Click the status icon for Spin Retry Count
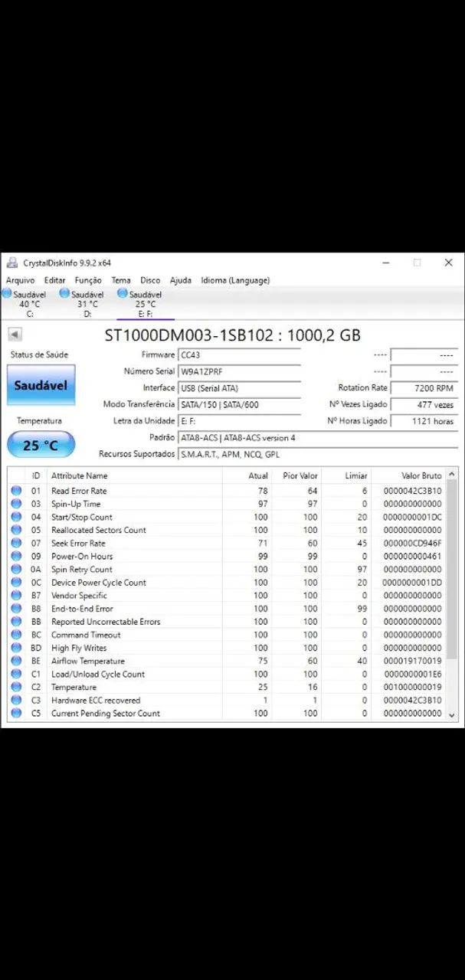The height and width of the screenshot is (980, 465). pos(16,569)
